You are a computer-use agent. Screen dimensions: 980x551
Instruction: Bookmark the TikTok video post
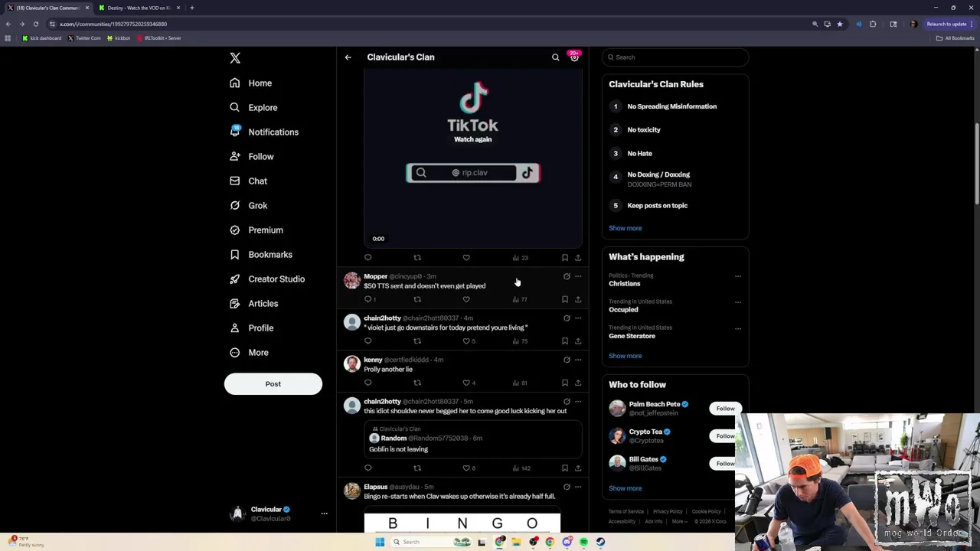click(x=565, y=258)
